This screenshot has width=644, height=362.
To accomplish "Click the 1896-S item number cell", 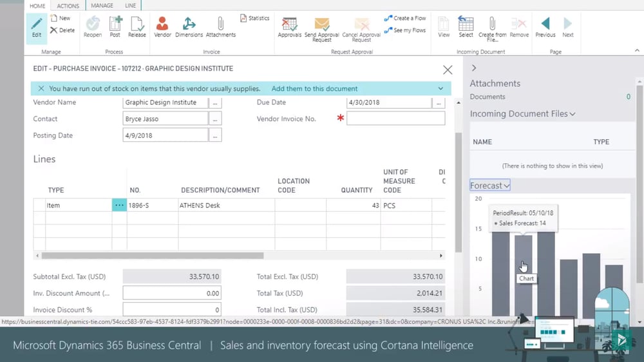I will (x=153, y=205).
